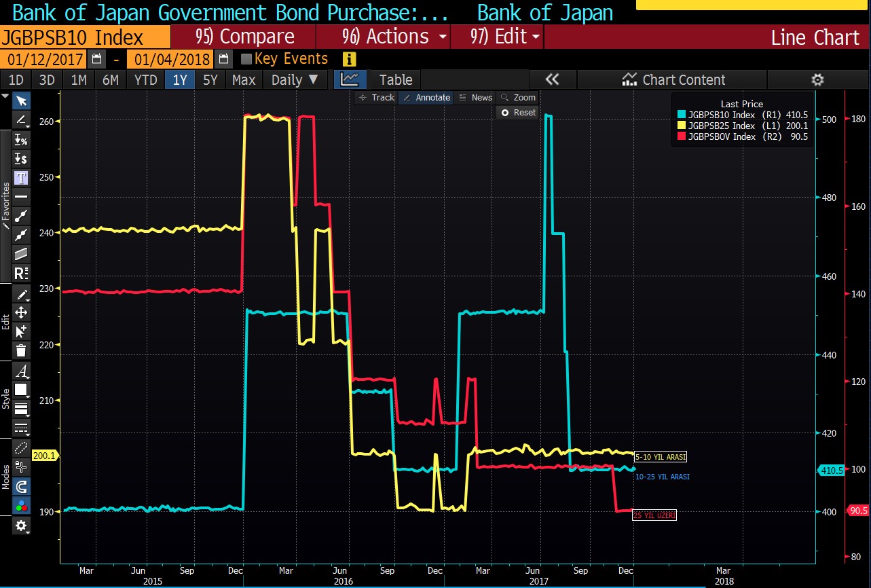The height and width of the screenshot is (588, 871).
Task: Open the Daily frequency dropdown
Action: tap(294, 80)
